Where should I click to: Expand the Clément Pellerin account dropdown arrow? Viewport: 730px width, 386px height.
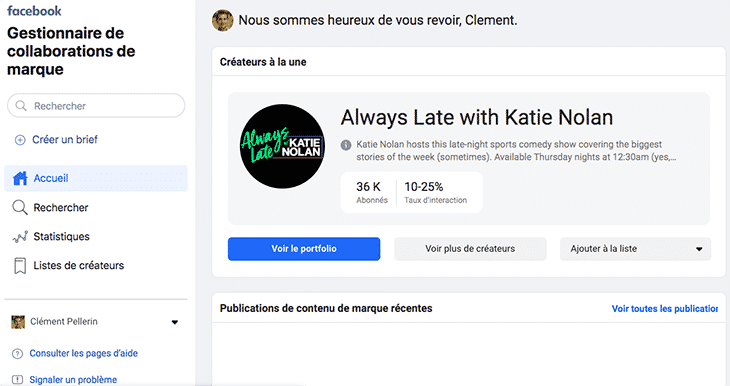pyautogui.click(x=175, y=322)
